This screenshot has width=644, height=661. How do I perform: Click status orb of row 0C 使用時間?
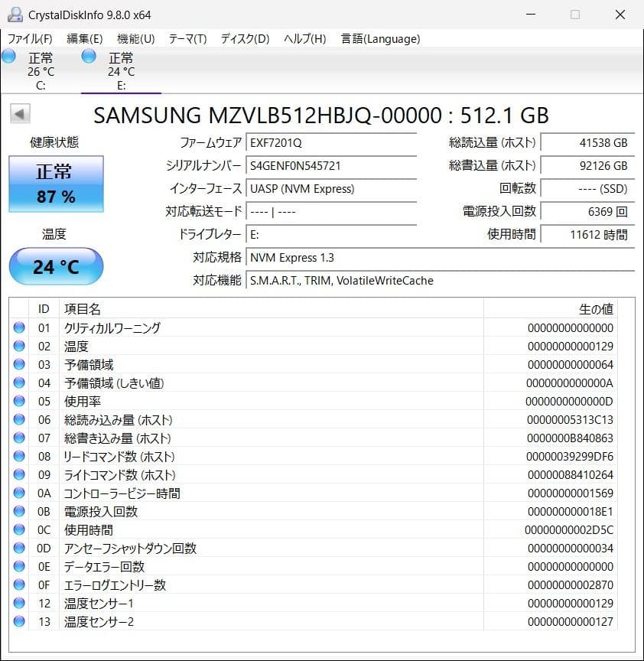[x=19, y=529]
